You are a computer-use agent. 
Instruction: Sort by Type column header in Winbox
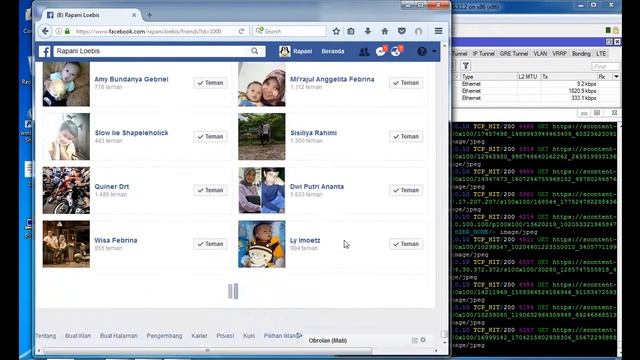[488, 77]
